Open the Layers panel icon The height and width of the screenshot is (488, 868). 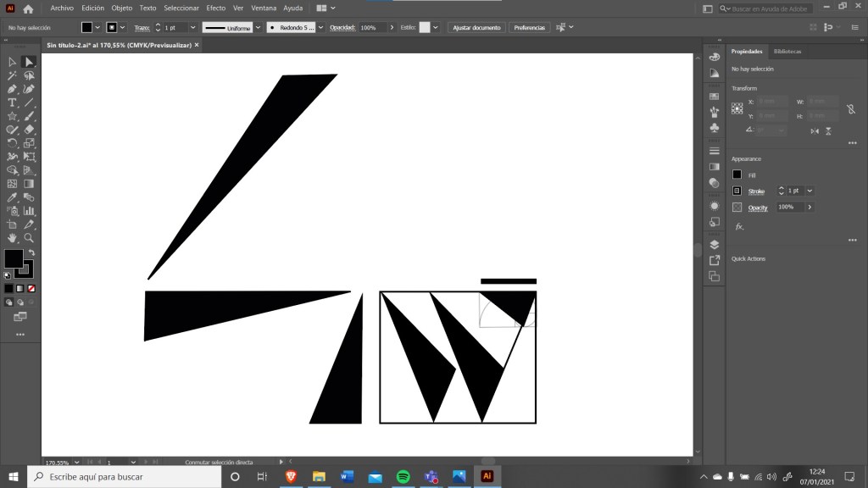coord(714,245)
